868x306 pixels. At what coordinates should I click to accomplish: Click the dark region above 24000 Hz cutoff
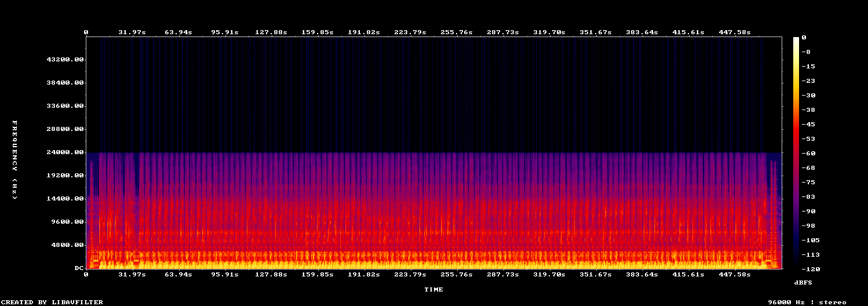[433, 94]
